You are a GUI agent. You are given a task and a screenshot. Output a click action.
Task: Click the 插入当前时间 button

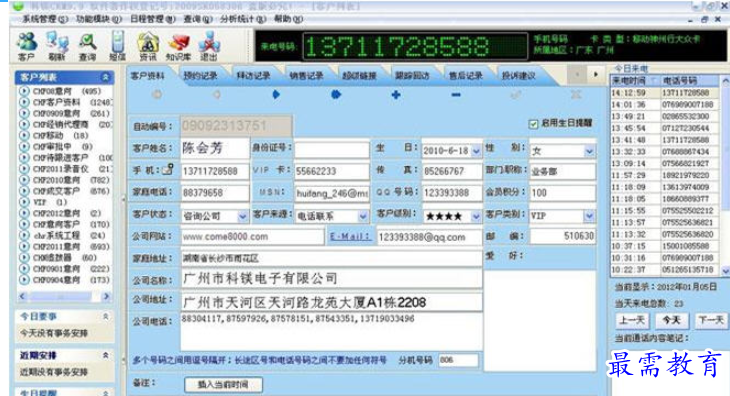[223, 384]
